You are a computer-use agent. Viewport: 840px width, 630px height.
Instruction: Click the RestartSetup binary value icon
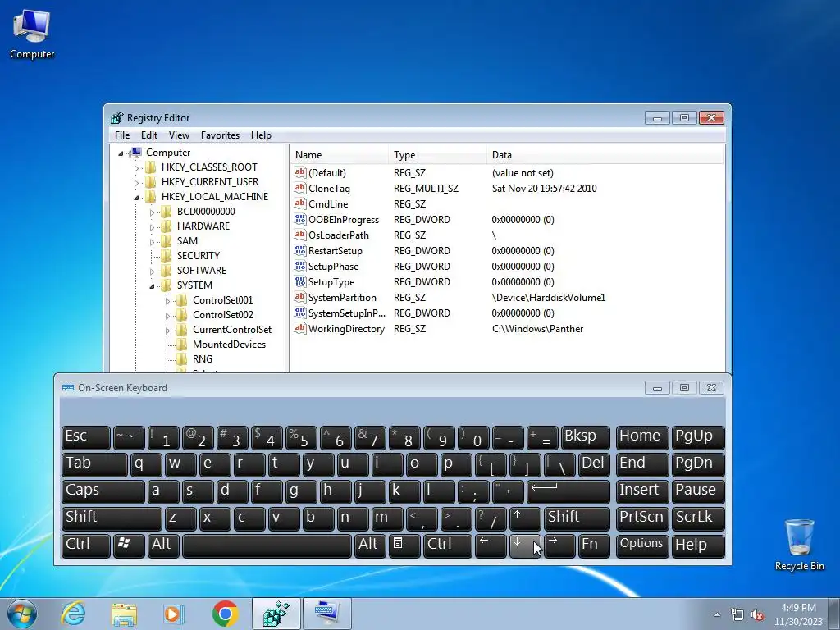pyautogui.click(x=299, y=250)
